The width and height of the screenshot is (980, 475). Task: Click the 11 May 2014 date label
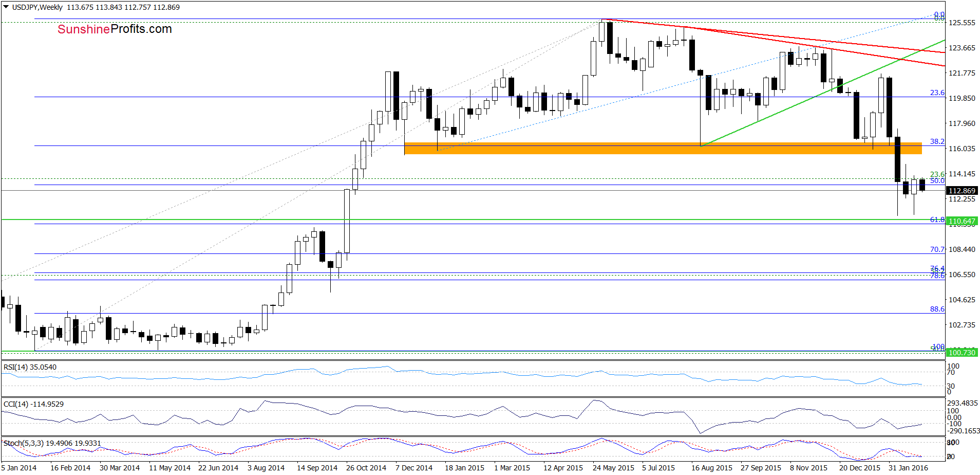[169, 468]
